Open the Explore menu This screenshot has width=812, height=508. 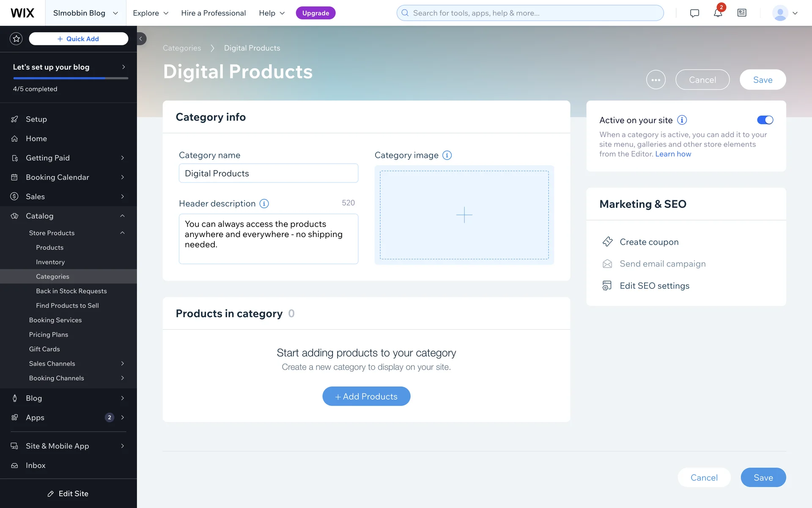(151, 13)
